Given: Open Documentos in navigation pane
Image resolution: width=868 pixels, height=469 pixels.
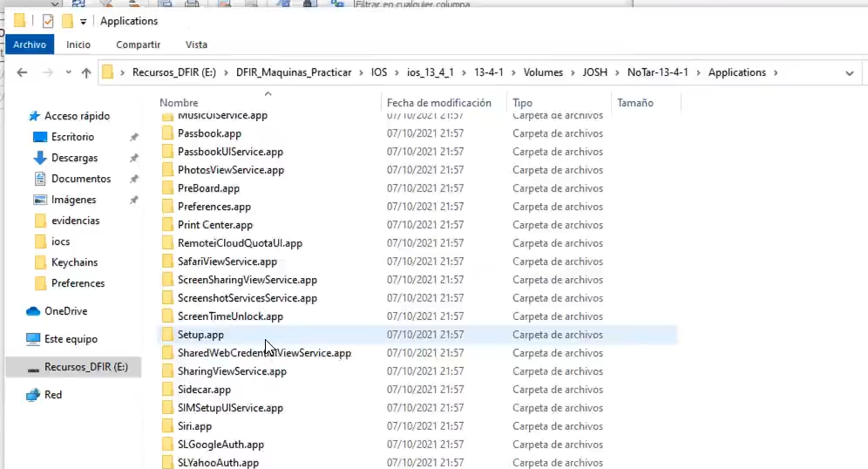Looking at the screenshot, I should coord(81,179).
